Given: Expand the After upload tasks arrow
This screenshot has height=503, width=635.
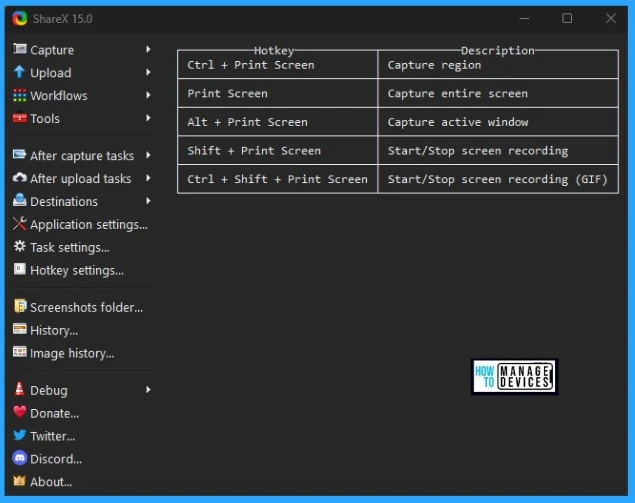Looking at the screenshot, I should (x=148, y=178).
